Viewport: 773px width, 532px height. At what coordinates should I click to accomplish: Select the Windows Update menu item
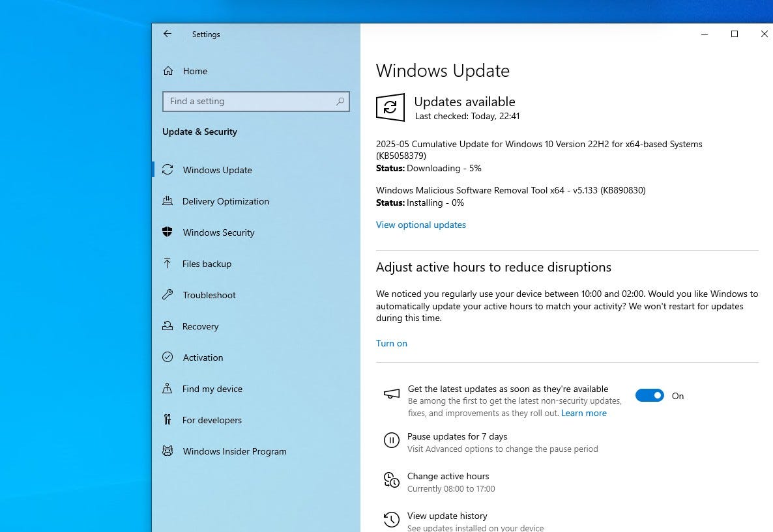(x=217, y=170)
